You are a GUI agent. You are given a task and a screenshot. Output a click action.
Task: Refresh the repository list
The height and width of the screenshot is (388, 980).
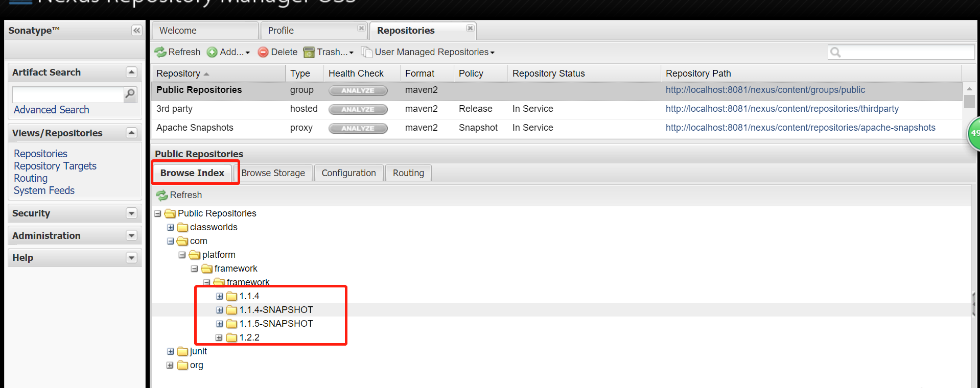[178, 52]
